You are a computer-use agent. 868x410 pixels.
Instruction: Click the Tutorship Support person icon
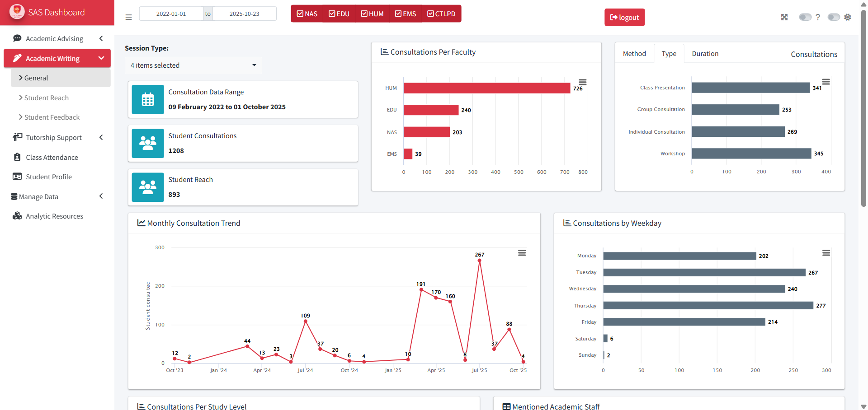click(x=17, y=137)
